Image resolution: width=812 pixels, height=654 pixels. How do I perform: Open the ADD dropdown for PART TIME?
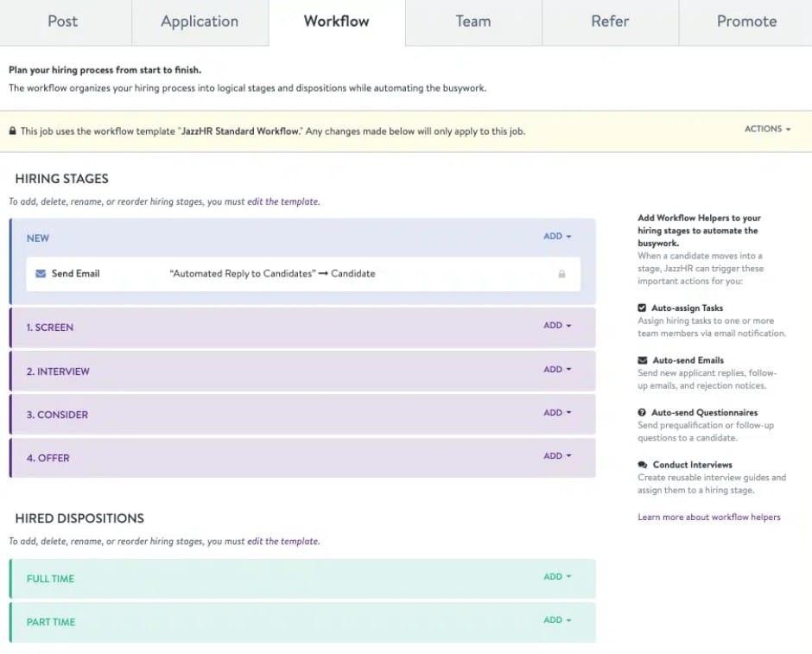(x=557, y=619)
